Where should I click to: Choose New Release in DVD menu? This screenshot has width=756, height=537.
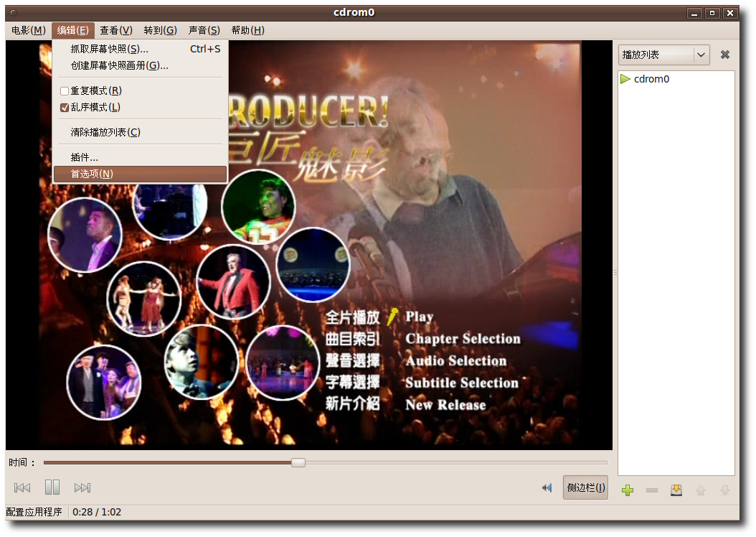445,404
